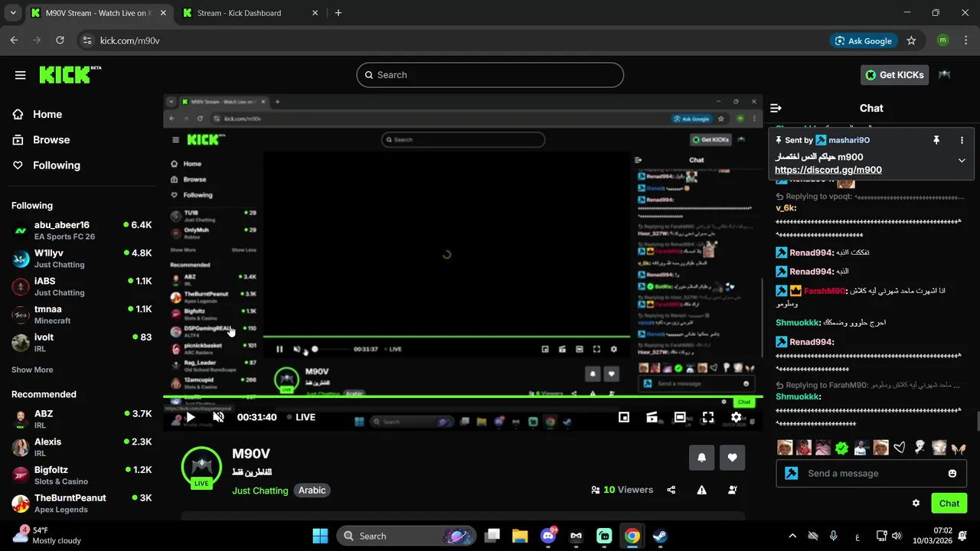
Task: Open File Explorer from the taskbar
Action: tap(520, 536)
